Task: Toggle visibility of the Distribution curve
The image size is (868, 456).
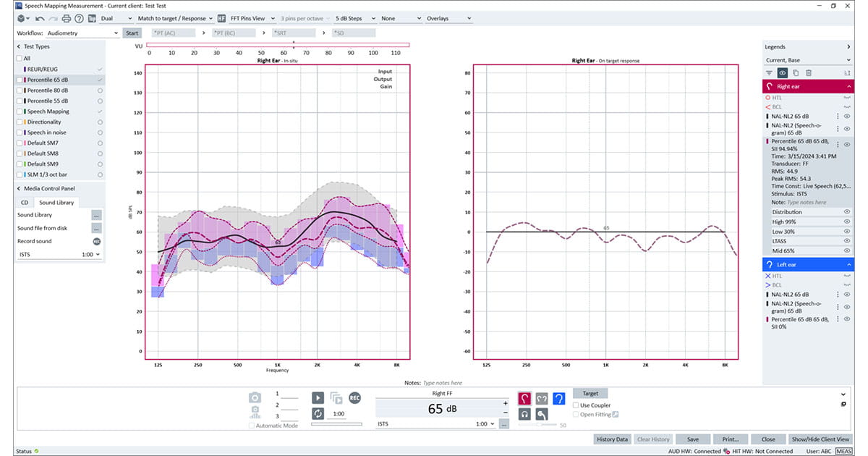Action: 846,211
